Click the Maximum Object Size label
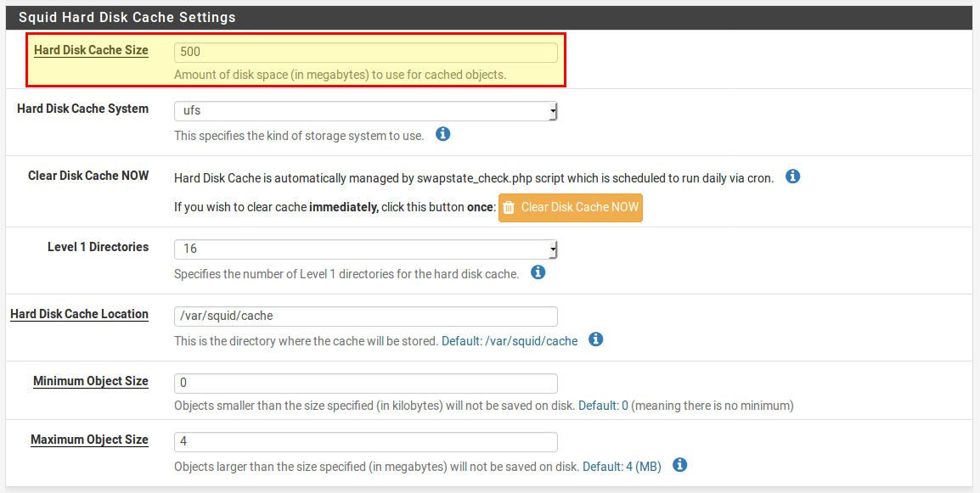980x493 pixels. pyautogui.click(x=89, y=440)
